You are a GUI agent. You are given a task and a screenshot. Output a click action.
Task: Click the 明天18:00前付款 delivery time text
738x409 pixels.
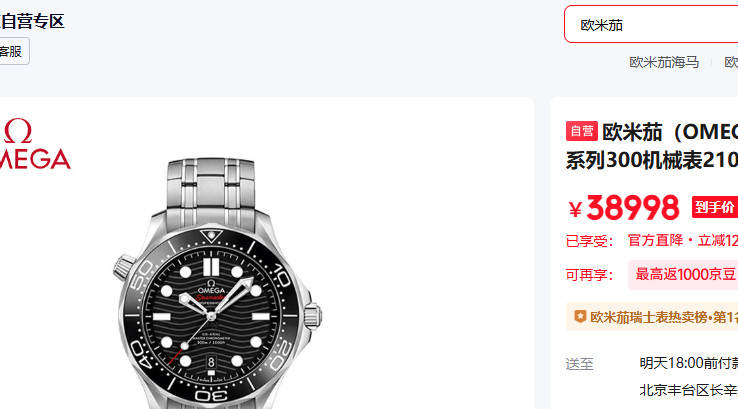[688, 363]
